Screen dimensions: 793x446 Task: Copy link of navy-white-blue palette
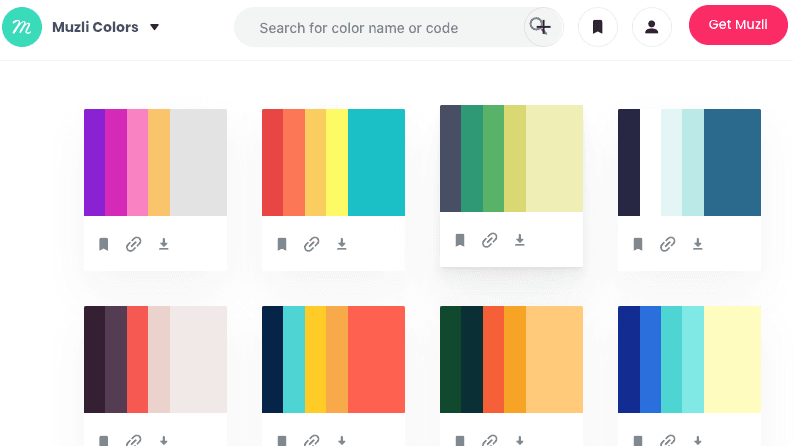pyautogui.click(x=668, y=244)
